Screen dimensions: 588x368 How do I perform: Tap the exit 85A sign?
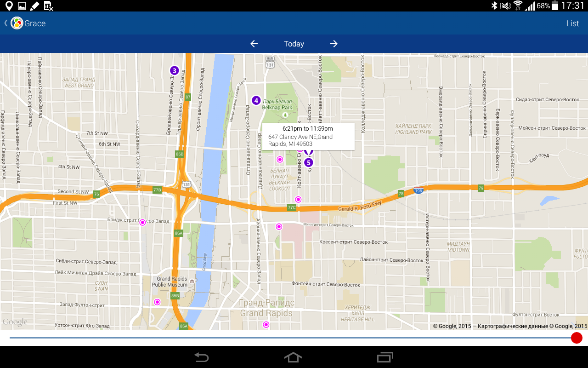click(184, 326)
